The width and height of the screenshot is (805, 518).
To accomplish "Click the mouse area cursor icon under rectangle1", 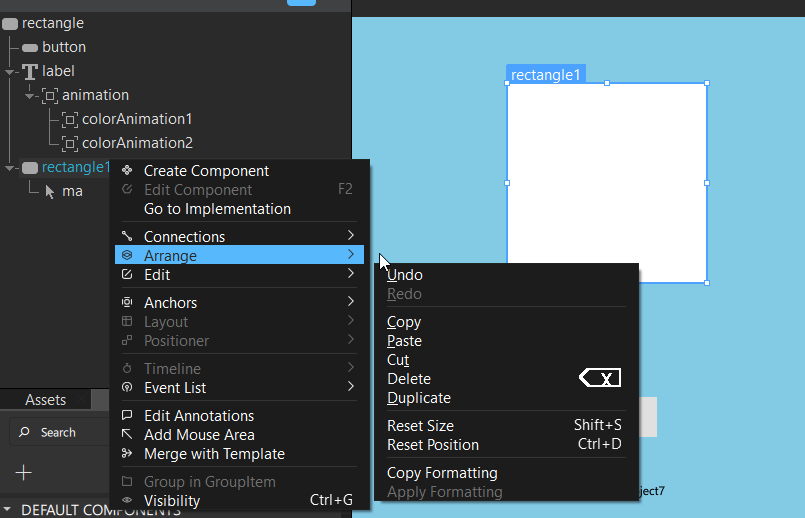I will [50, 191].
